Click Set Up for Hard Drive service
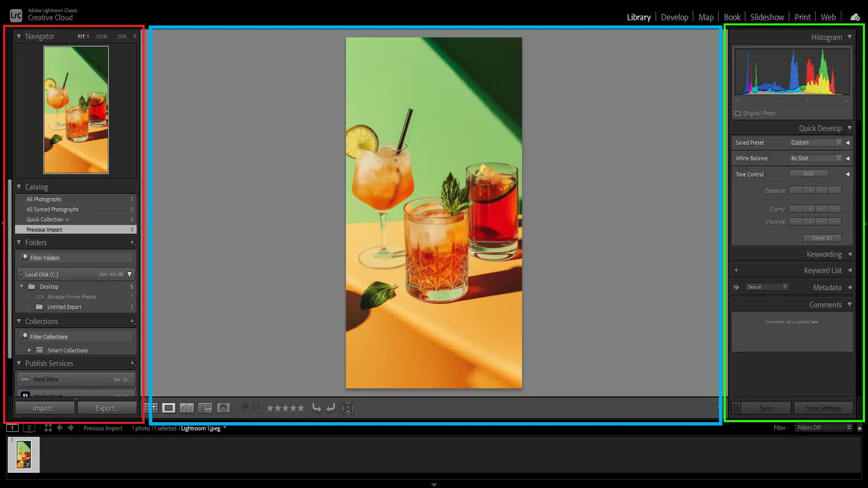 point(122,380)
